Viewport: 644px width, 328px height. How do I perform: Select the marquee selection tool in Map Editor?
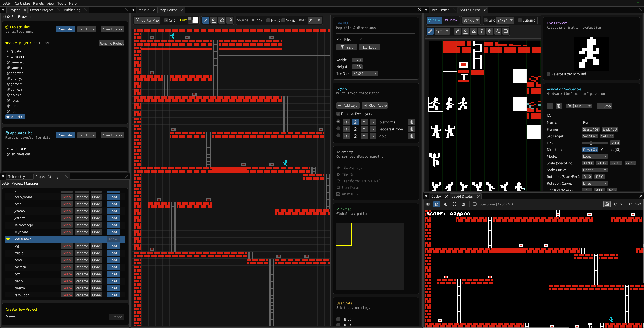click(x=230, y=20)
